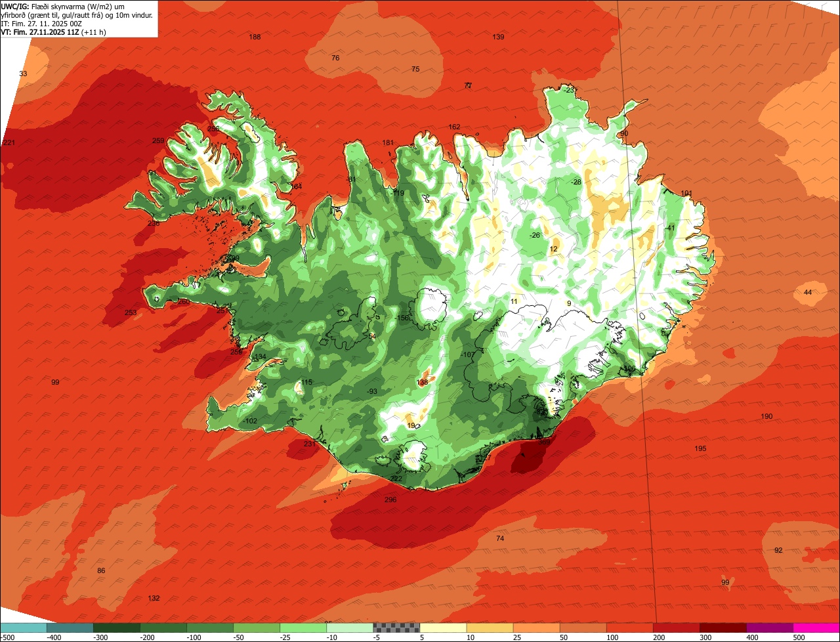Viewport: 840px width, 642px height.
Task: Click the pale green -10 to -5 swatch
Action: tap(350, 628)
